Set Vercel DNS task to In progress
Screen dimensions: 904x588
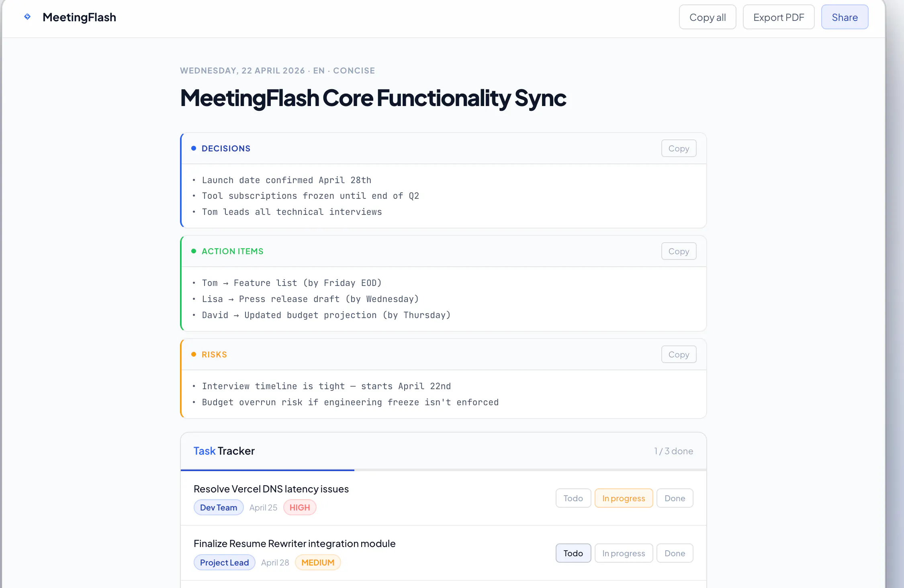(x=624, y=498)
